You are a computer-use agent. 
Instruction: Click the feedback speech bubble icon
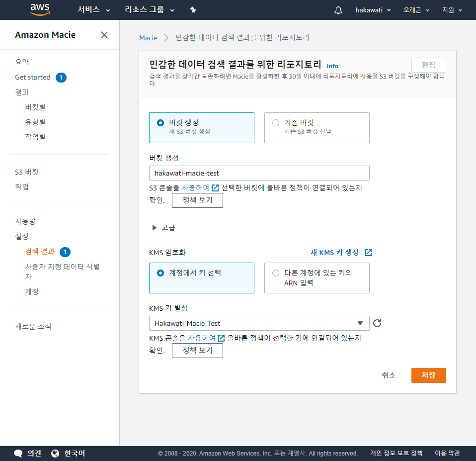coord(18,454)
